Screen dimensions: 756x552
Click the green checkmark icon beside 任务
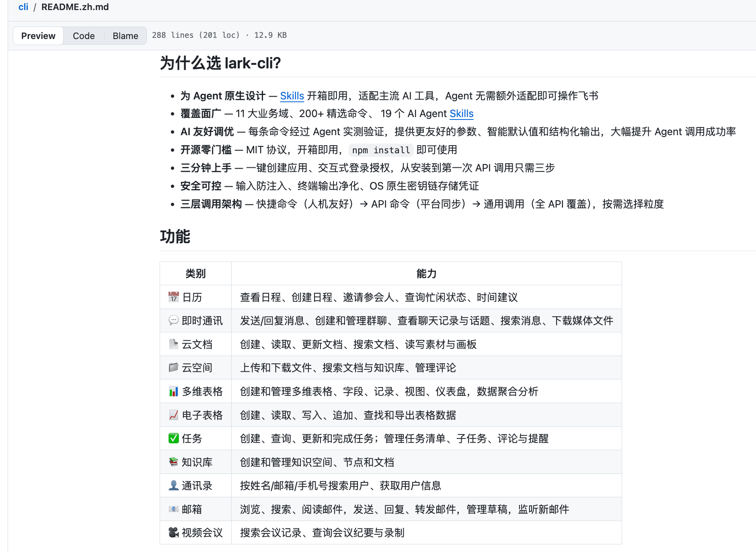[x=173, y=438]
